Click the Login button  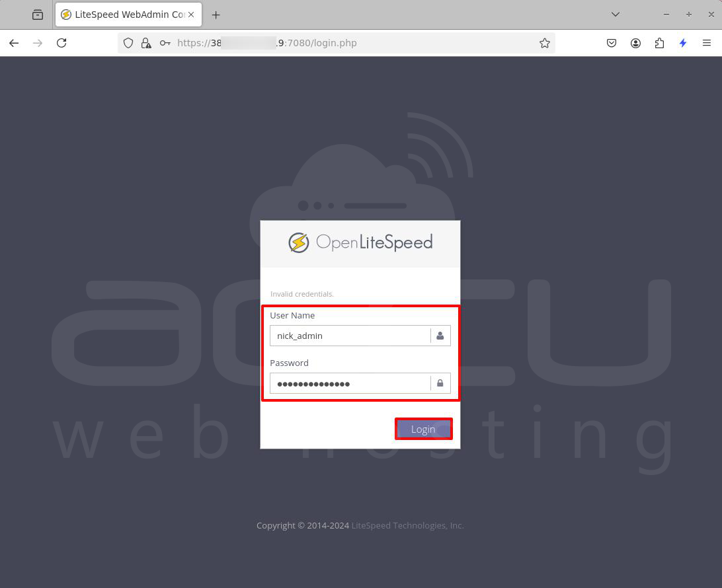424,429
